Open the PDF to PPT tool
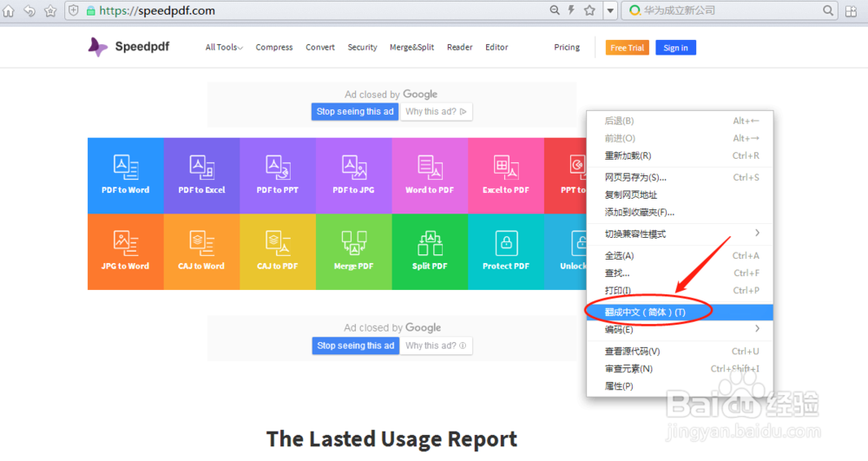Screen dimensions: 868x461 [278, 175]
